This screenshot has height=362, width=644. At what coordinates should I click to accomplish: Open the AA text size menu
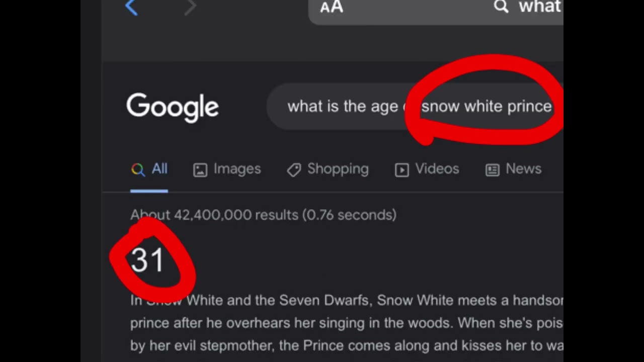pyautogui.click(x=332, y=7)
